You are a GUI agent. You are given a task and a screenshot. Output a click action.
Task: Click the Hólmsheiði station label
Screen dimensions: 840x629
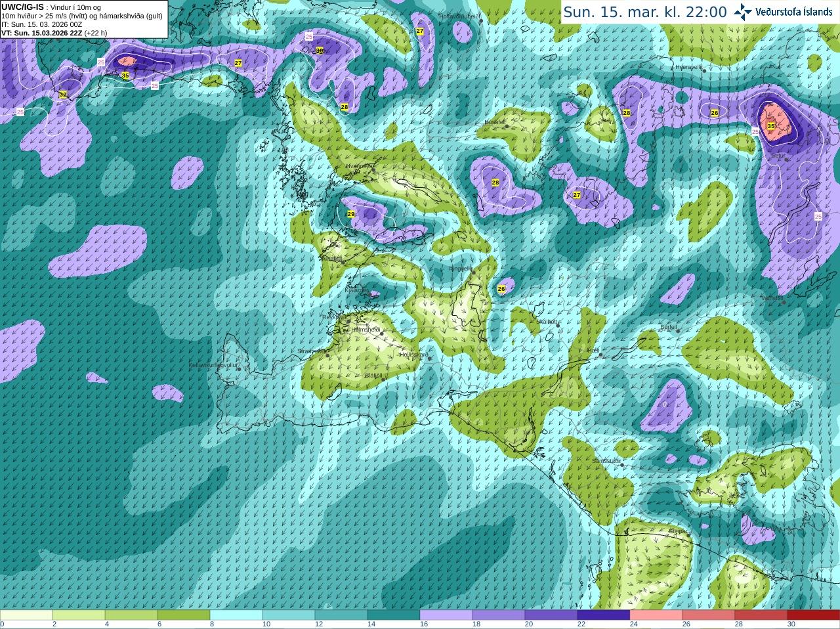click(366, 330)
